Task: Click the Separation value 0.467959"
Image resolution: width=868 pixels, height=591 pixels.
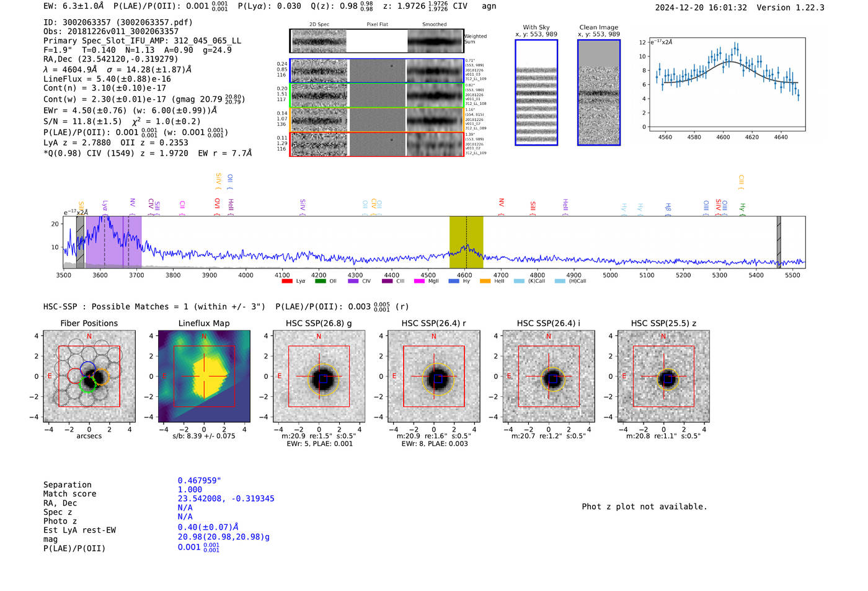Action: [200, 481]
